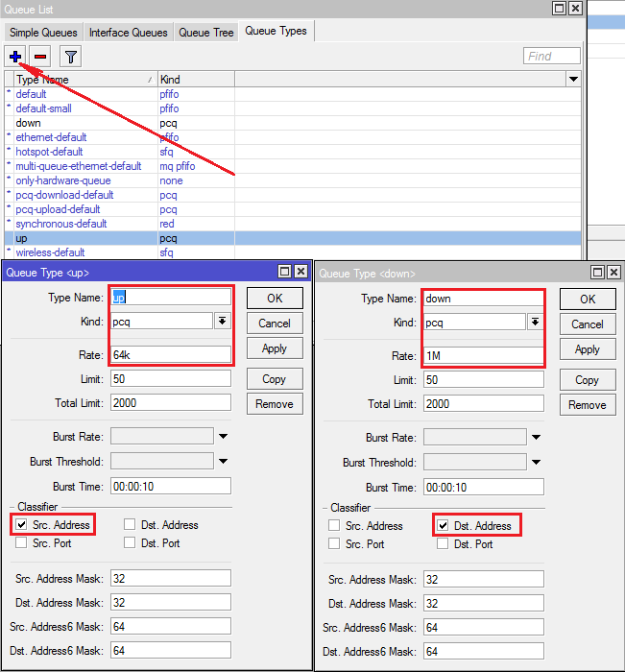625x672 pixels.
Task: Expand Kind dropdown in down dialog
Action: (536, 323)
